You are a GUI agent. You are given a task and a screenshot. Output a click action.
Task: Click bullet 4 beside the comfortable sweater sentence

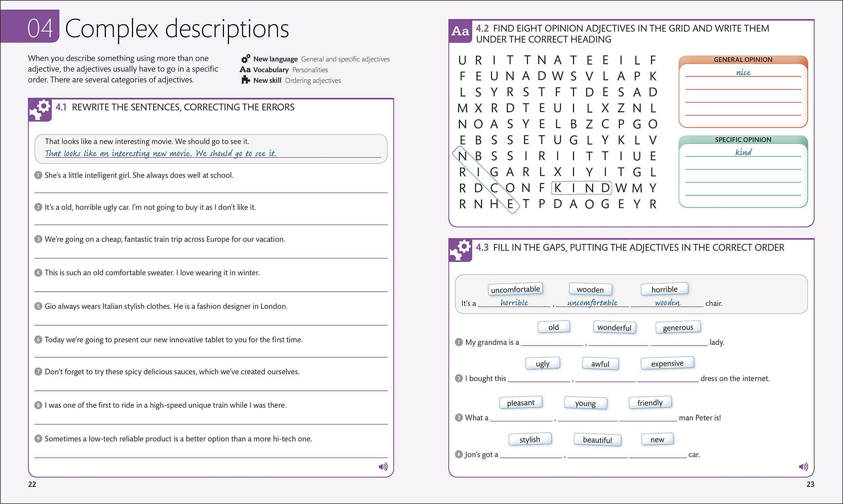[39, 273]
